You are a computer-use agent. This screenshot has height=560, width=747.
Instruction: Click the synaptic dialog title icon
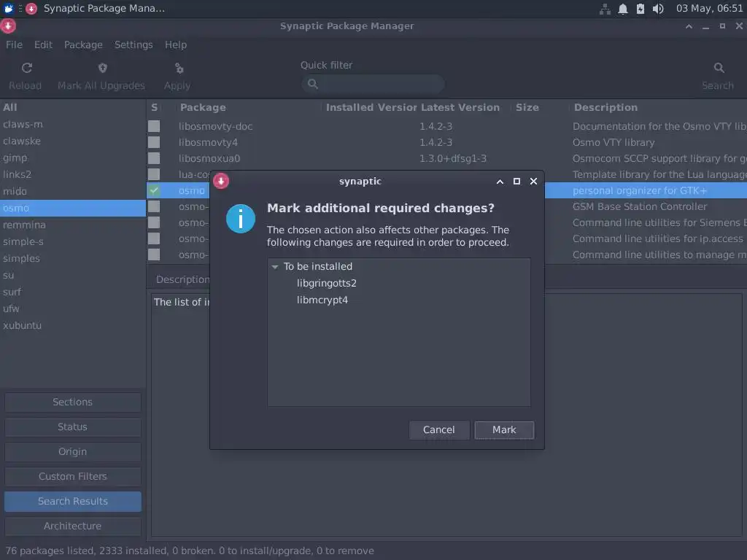pos(221,181)
